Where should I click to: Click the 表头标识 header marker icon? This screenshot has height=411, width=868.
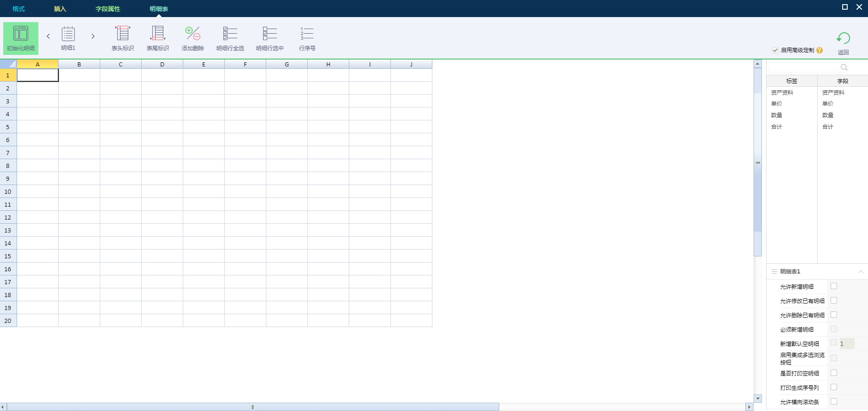(123, 34)
